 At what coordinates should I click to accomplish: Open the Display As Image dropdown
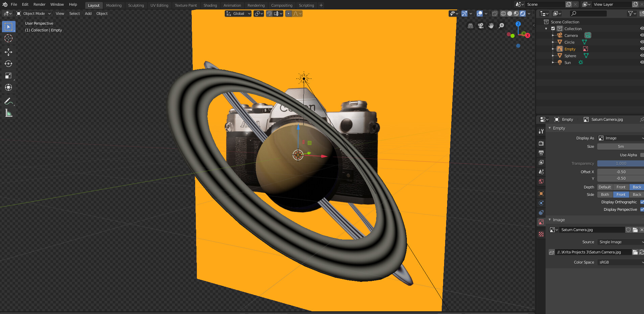pos(621,138)
